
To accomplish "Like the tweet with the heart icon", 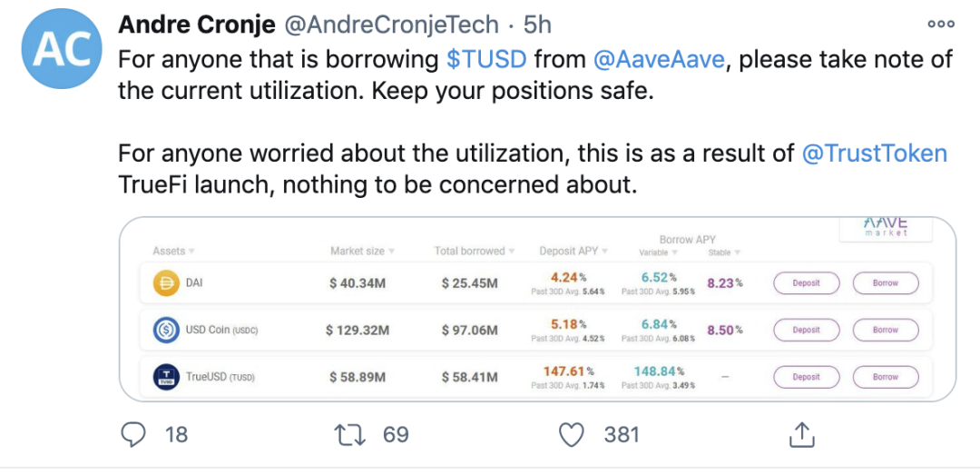I will (572, 434).
